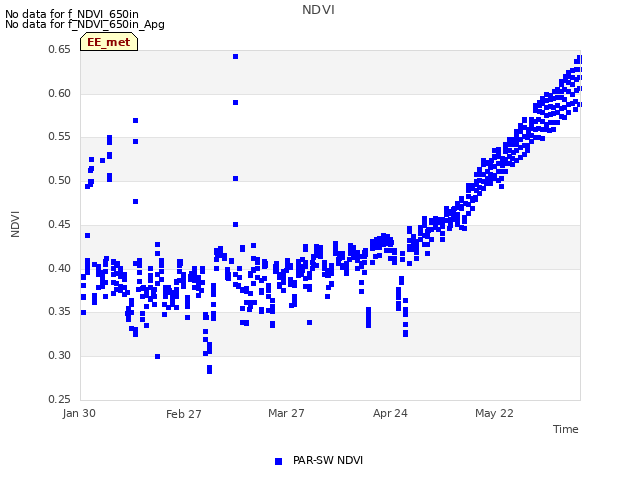Click the 0.65 y-axis tick label
Image resolution: width=640 pixels, height=480 pixels.
coord(59,49)
